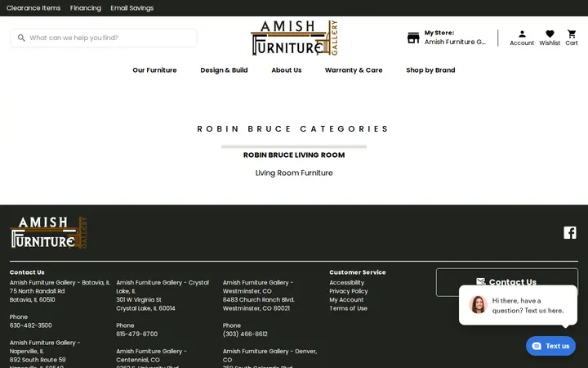588x368 pixels.
Task: Open Email Savings link in top bar
Action: (x=132, y=8)
